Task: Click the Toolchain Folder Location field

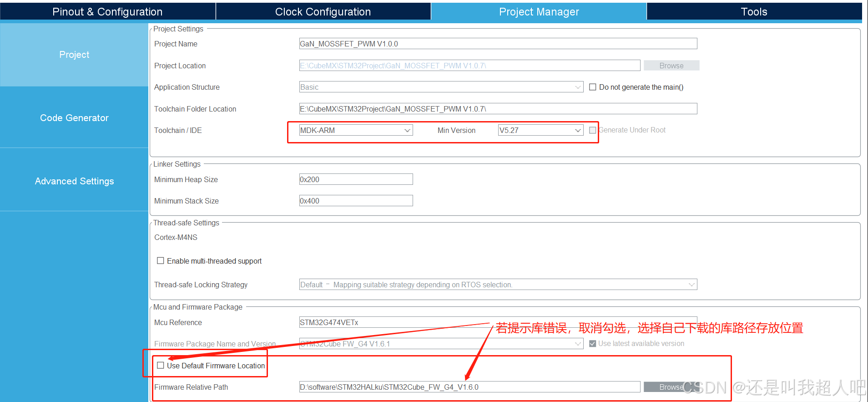Action: coord(498,109)
